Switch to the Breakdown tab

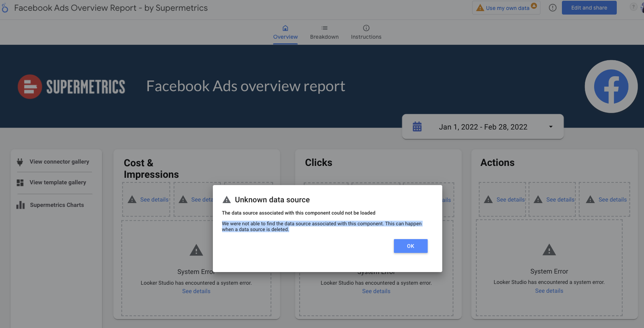tap(324, 33)
